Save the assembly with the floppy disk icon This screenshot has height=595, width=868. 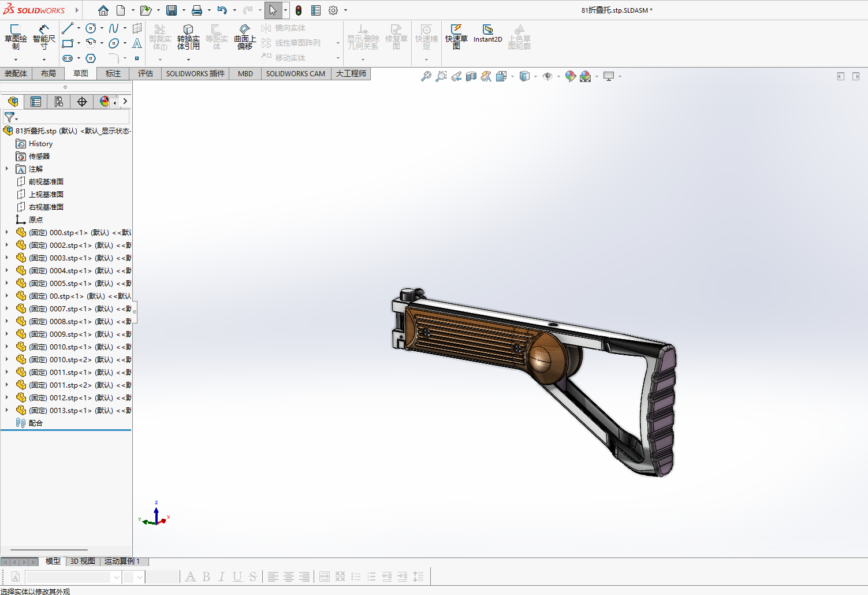[x=172, y=10]
